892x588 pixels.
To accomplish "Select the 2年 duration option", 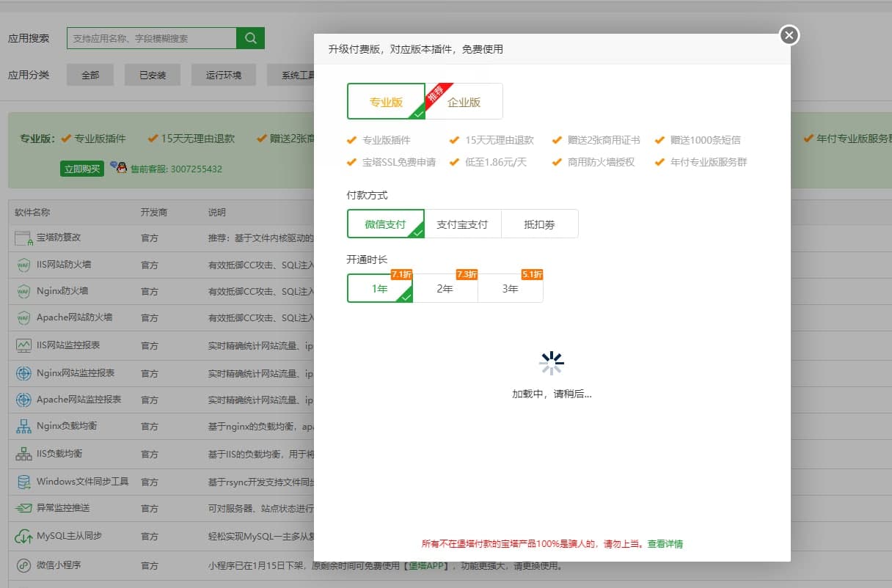I will (x=445, y=288).
